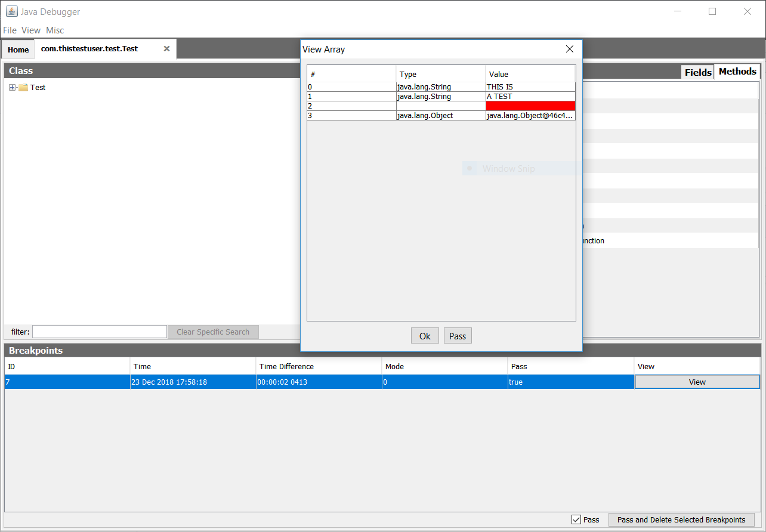Toggle the Pass checkbox

(576, 520)
